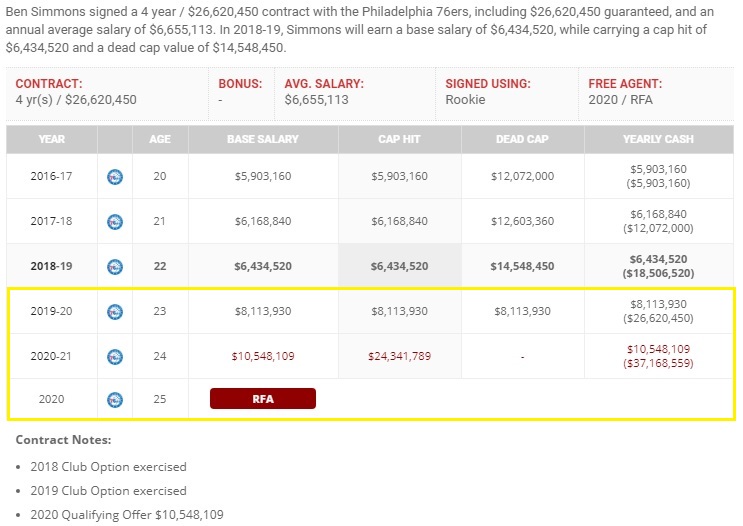This screenshot has width=743, height=526.
Task: Click the 76ers logo in the 2017-18 row
Action: coord(115,221)
